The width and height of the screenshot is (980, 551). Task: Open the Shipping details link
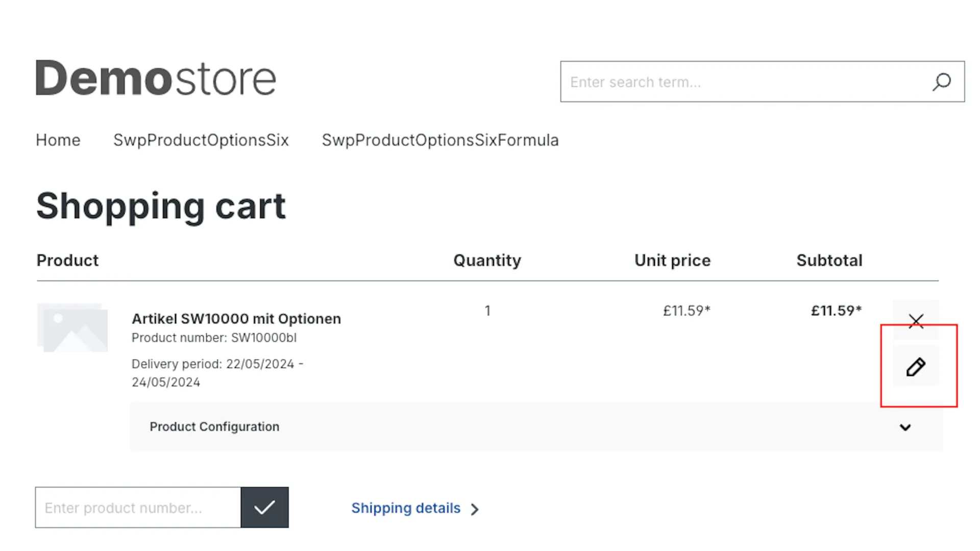coord(406,508)
